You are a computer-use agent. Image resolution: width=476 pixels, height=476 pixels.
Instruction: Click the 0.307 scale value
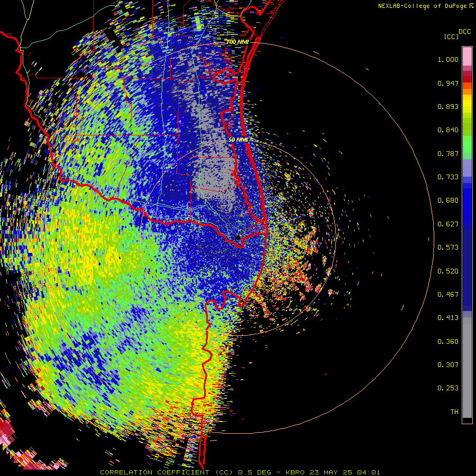pos(448,365)
